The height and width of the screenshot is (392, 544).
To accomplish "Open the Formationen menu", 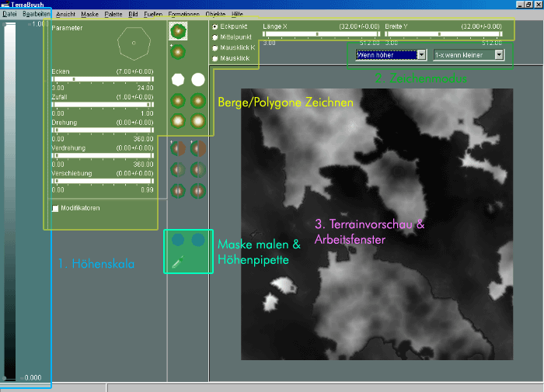I will pos(183,14).
